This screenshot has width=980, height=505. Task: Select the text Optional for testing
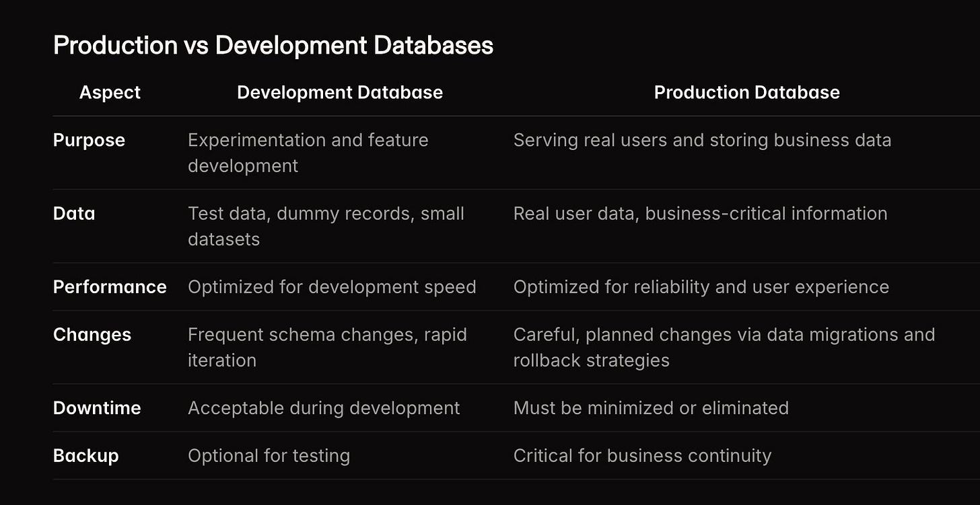coord(269,456)
